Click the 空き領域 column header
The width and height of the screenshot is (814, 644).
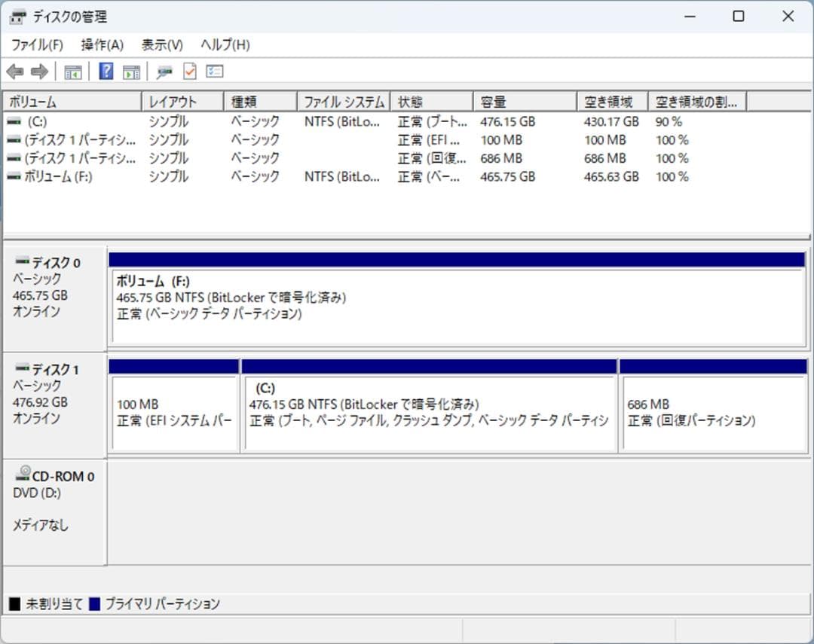pos(612,100)
